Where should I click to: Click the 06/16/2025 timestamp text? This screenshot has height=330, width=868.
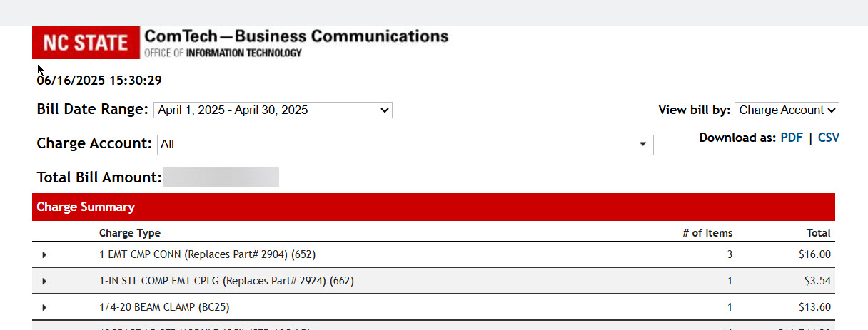click(x=99, y=81)
